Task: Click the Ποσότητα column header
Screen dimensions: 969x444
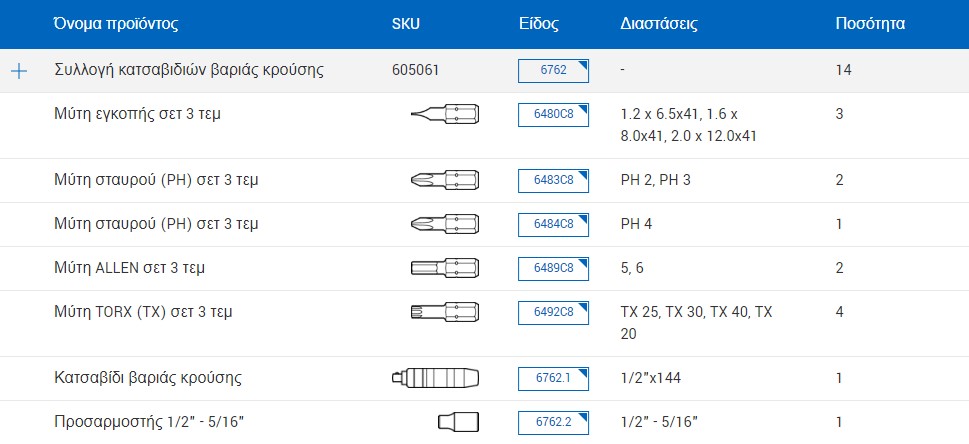Action: click(x=870, y=24)
